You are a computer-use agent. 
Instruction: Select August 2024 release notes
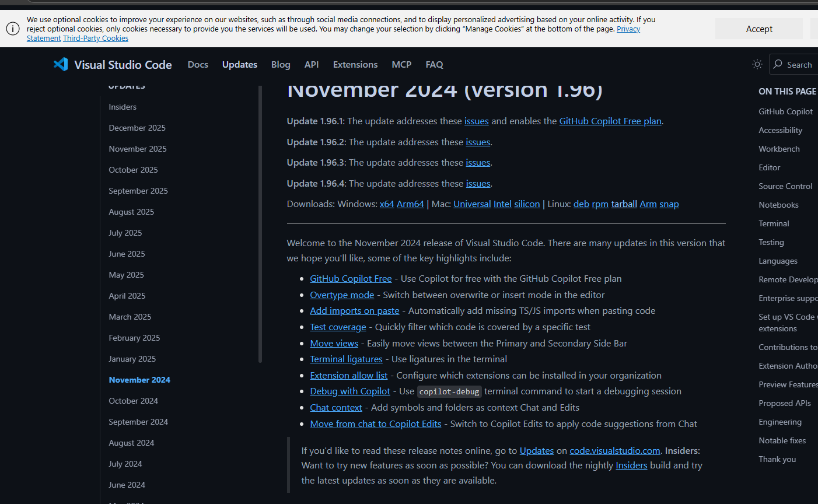(131, 443)
